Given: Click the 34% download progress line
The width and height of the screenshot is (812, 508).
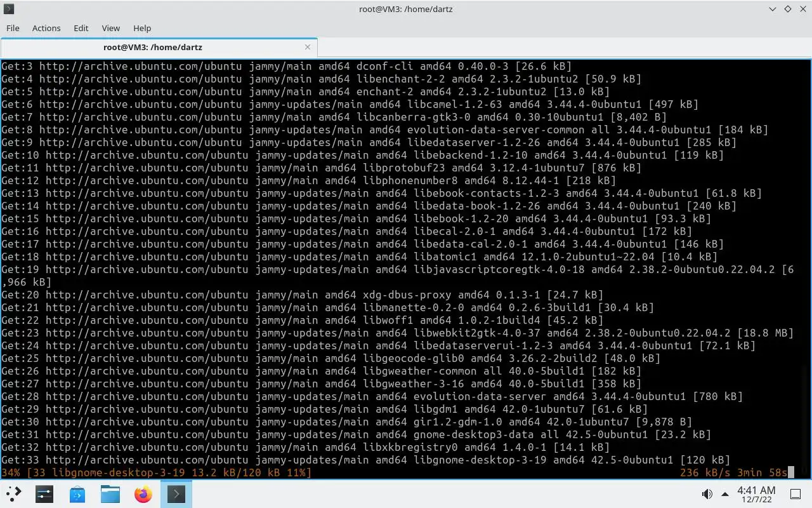Looking at the screenshot, I should pos(156,472).
